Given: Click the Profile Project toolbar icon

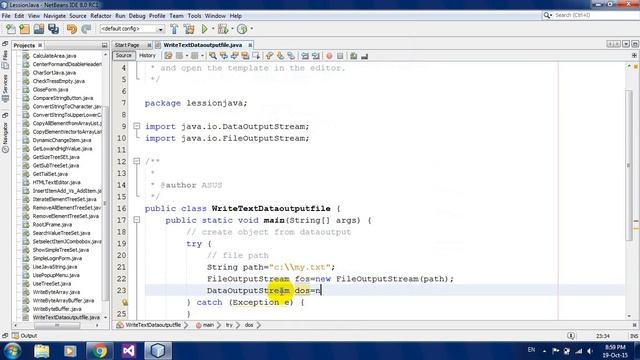Looking at the screenshot, I should 242,29.
